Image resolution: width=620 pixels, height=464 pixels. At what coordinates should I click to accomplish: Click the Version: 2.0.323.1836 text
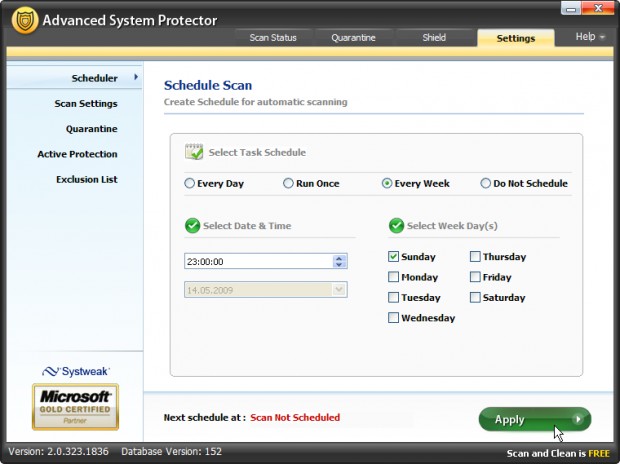(x=58, y=451)
